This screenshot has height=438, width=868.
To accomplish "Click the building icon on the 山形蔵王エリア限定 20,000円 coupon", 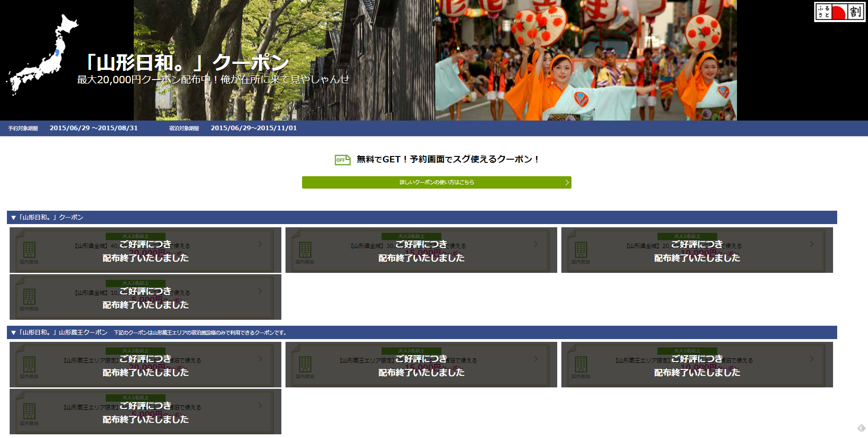I will (29, 365).
